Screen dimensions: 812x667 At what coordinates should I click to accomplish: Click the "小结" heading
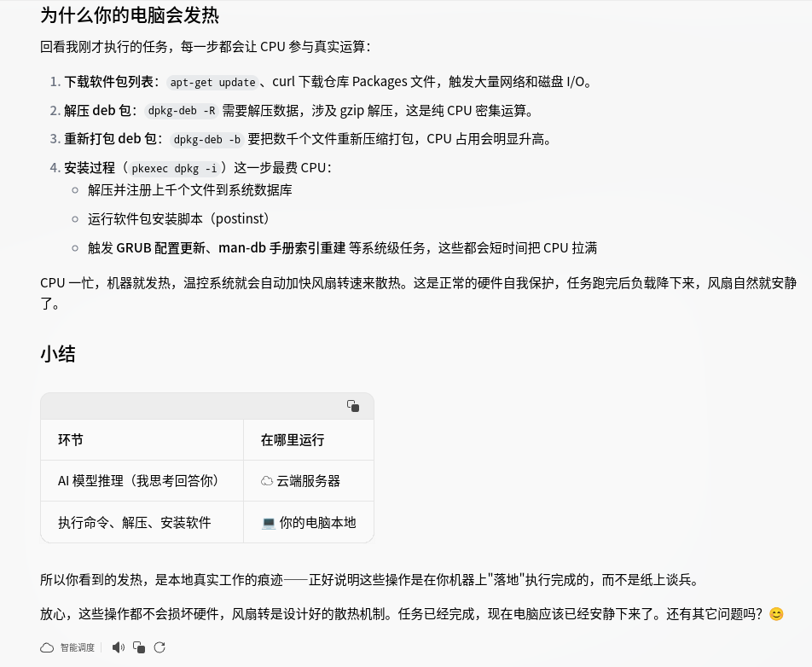[58, 354]
